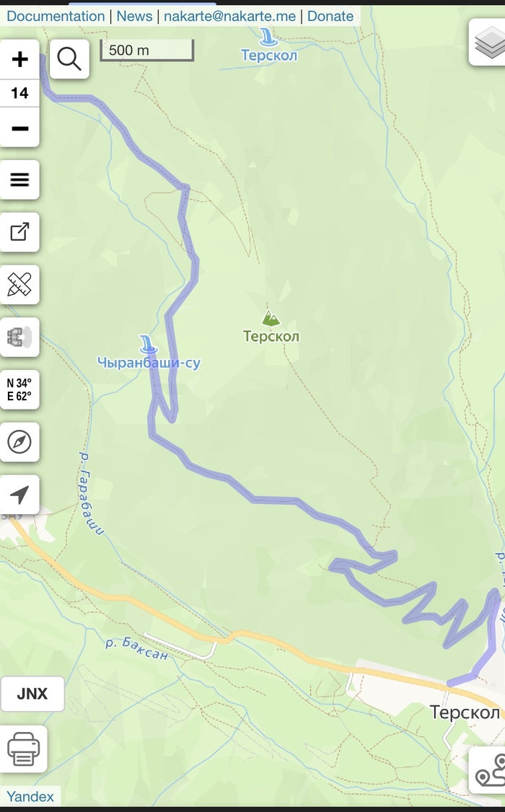This screenshot has height=812, width=505.
Task: Toggle the compass azimuth tool
Action: pyautogui.click(x=19, y=442)
